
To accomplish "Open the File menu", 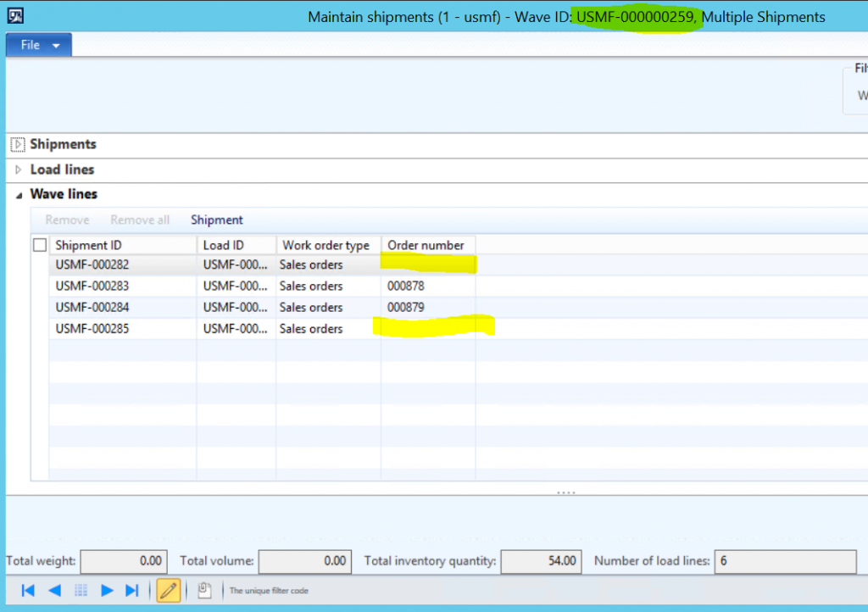I will [x=39, y=45].
